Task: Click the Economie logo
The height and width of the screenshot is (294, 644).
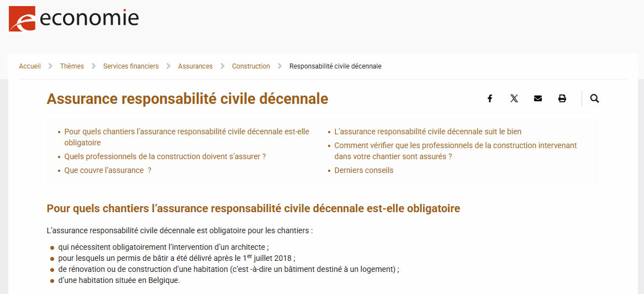Action: click(x=73, y=19)
